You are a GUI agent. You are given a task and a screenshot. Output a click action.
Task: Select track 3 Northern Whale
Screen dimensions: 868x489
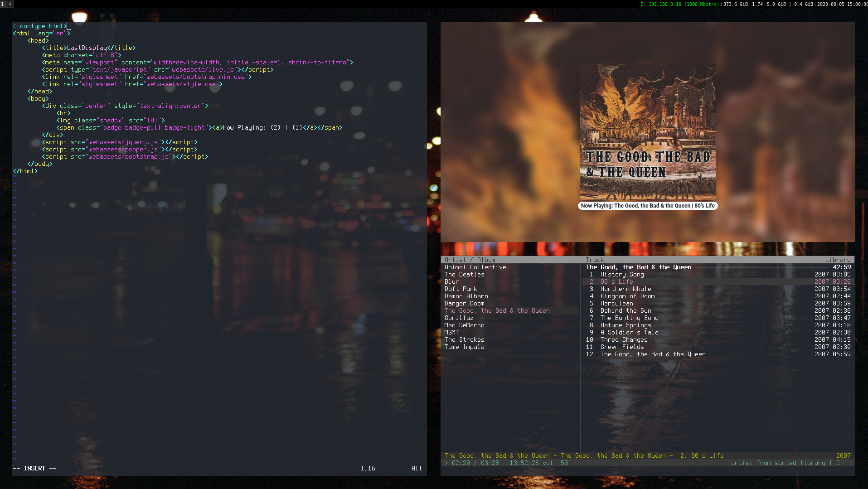point(718,289)
